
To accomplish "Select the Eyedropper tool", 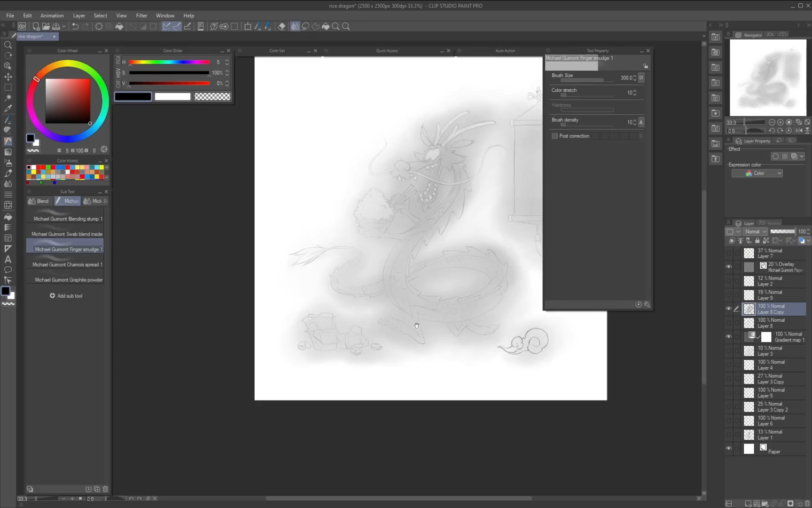I will coord(8,109).
